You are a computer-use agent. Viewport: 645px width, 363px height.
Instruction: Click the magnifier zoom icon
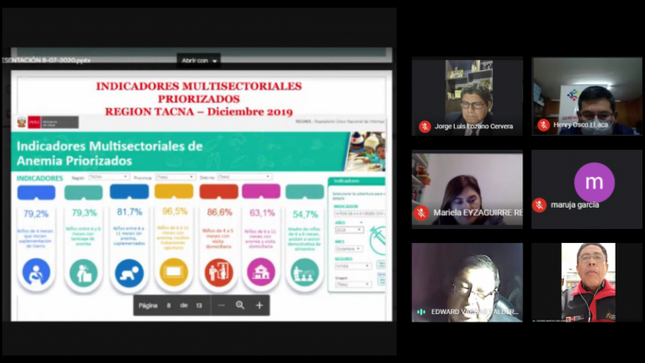click(x=240, y=305)
